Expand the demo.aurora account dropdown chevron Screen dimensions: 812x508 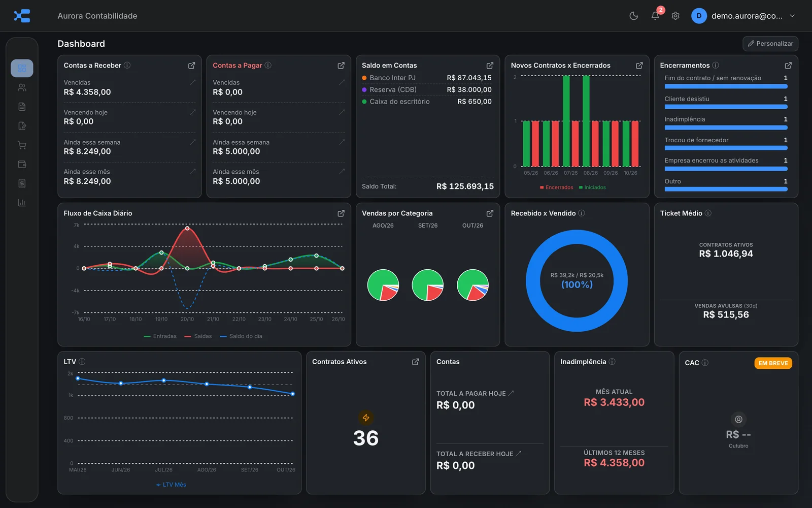pyautogui.click(x=792, y=16)
